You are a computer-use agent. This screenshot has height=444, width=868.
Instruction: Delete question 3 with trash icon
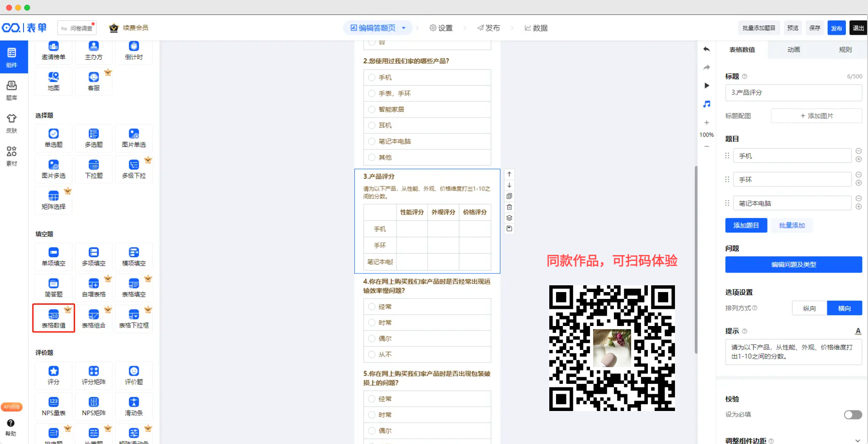tap(509, 207)
